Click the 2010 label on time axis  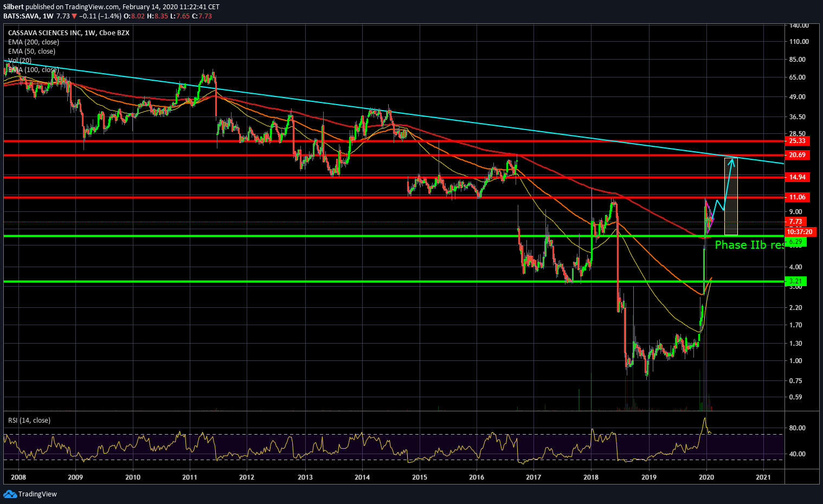tap(133, 477)
